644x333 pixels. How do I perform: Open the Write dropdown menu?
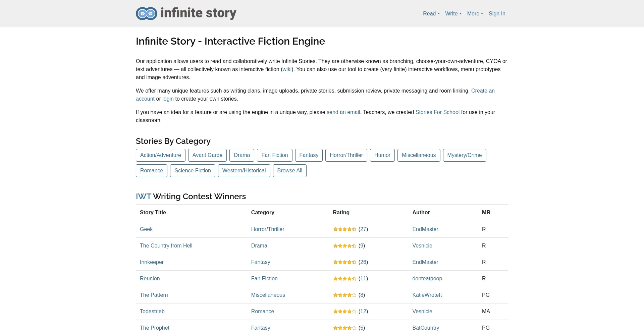453,13
